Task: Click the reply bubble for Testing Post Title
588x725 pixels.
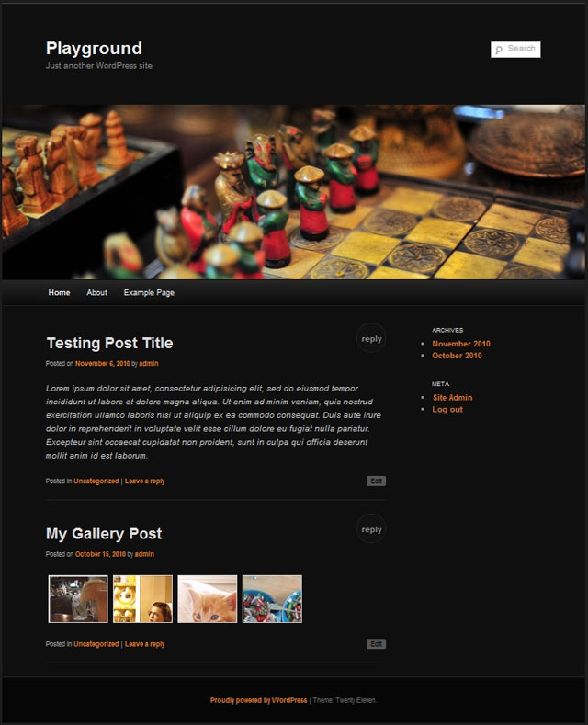Action: 371,338
